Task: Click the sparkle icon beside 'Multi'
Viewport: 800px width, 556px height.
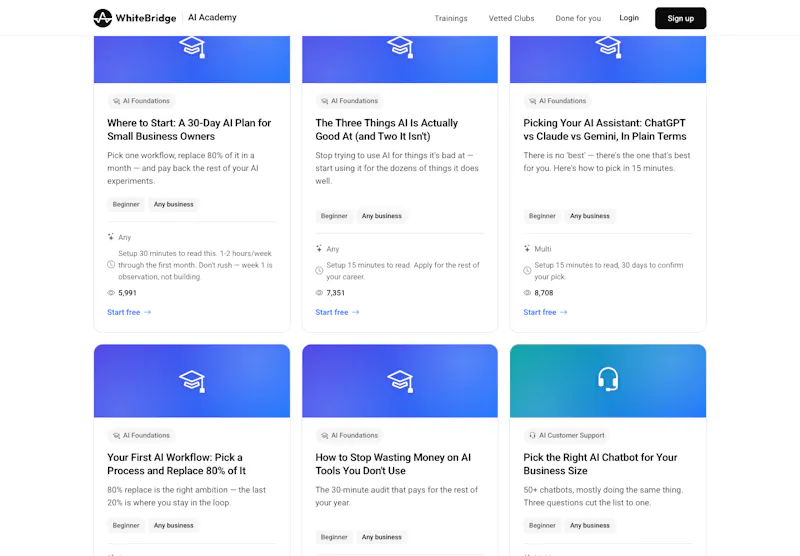Action: [x=527, y=248]
